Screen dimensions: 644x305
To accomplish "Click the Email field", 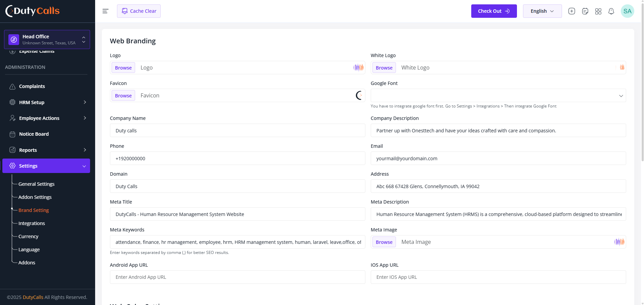I will pyautogui.click(x=498, y=158).
